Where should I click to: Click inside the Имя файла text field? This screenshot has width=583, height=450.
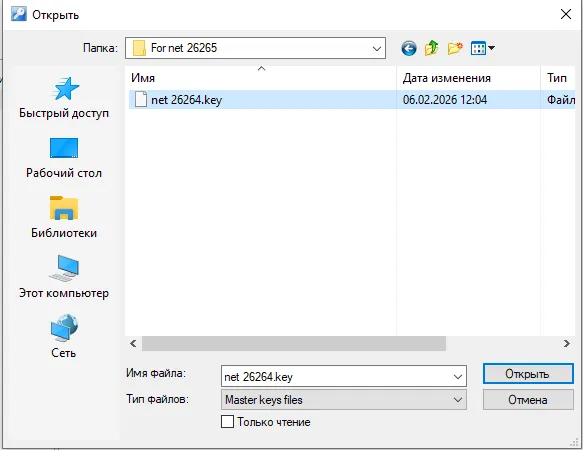click(336, 377)
